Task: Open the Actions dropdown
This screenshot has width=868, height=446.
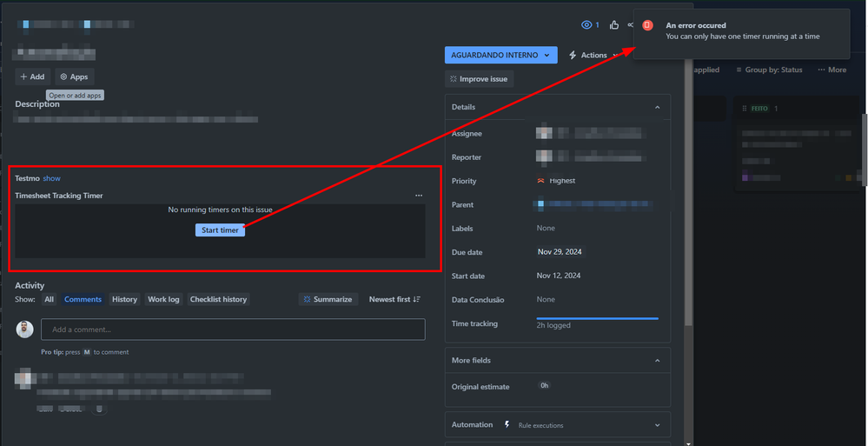Action: 595,55
